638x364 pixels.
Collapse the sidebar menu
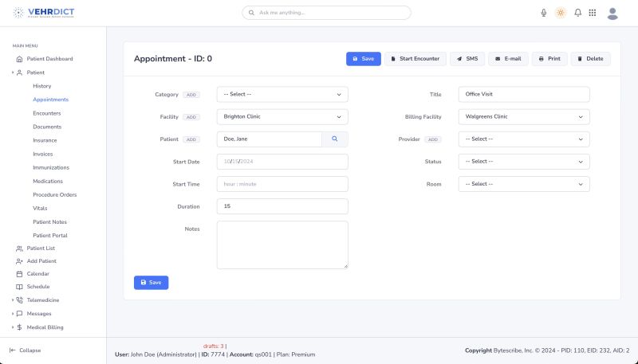pyautogui.click(x=26, y=350)
